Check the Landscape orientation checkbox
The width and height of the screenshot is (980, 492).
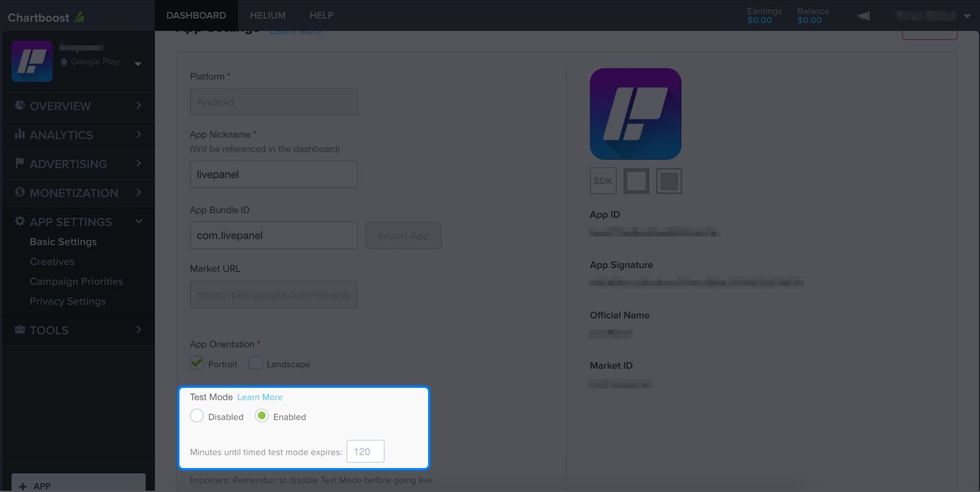[x=255, y=363]
